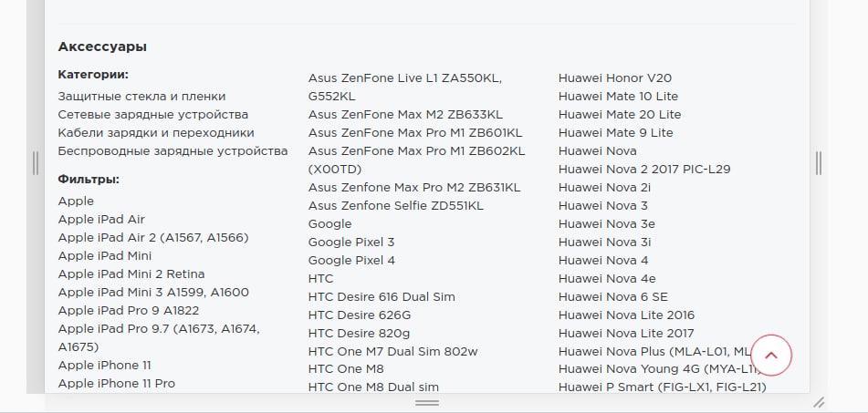This screenshot has width=868, height=413.
Task: Select Huawei Mate 20 Lite
Action: 620,115
